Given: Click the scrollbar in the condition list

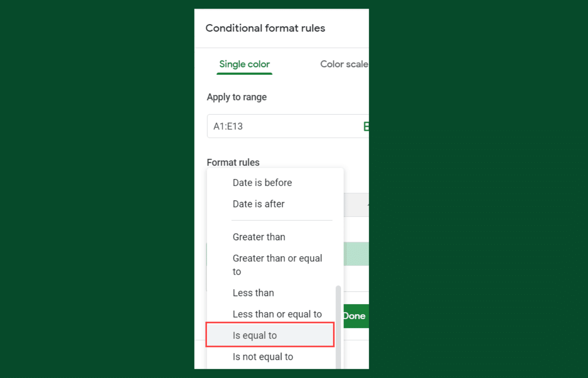Looking at the screenshot, I should coord(338,323).
